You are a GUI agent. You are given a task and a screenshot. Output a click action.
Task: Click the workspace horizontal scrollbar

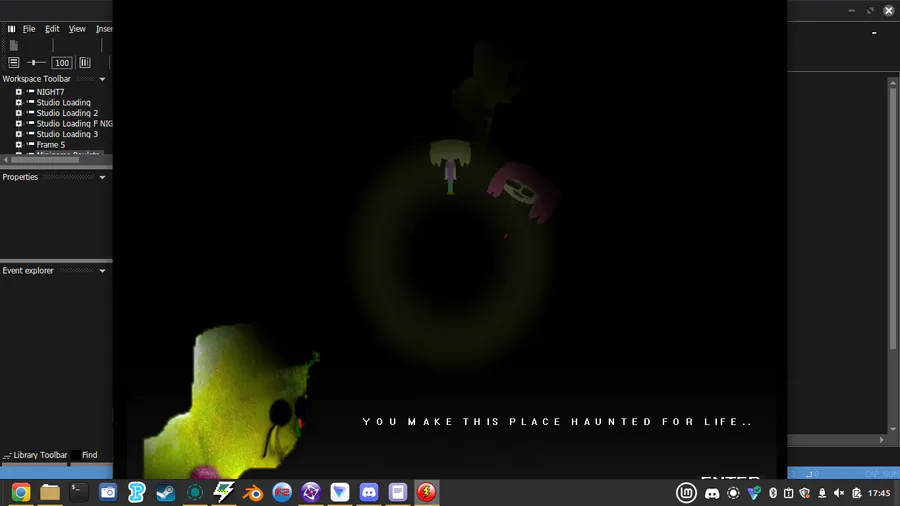pos(45,160)
